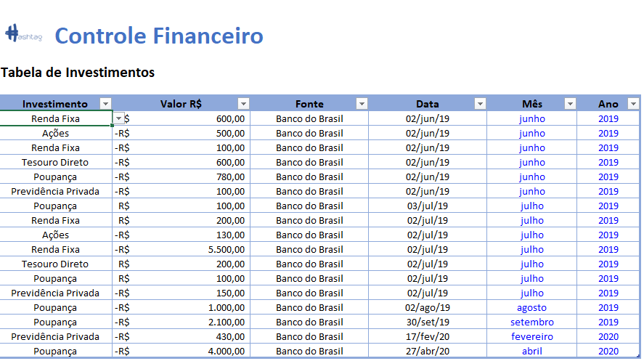Open the Data column filter dropdown
Image resolution: width=644 pixels, height=361 pixels.
pos(480,104)
